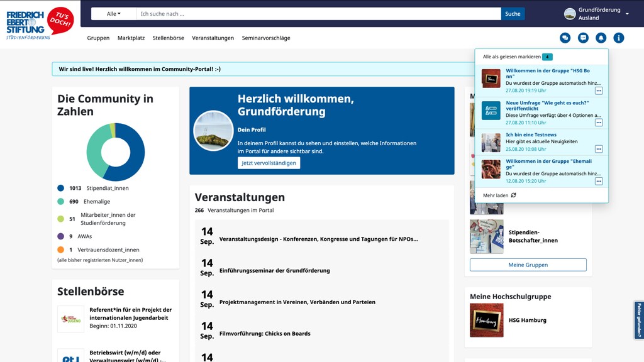Open options menu for Testnews notification
The height and width of the screenshot is (362, 644).
tap(599, 149)
